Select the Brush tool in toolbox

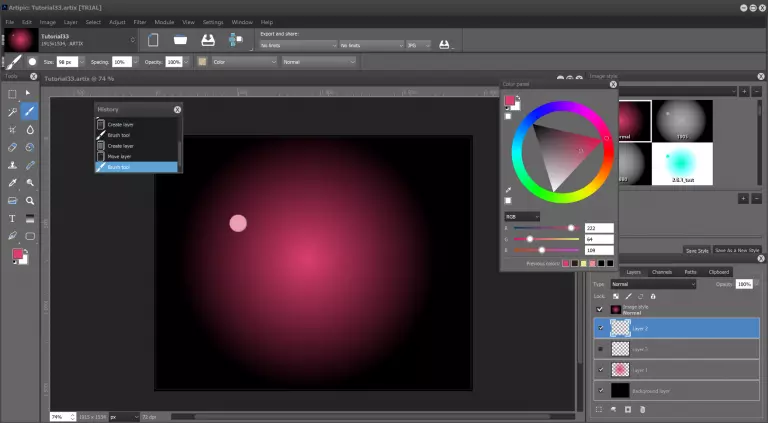(30, 111)
